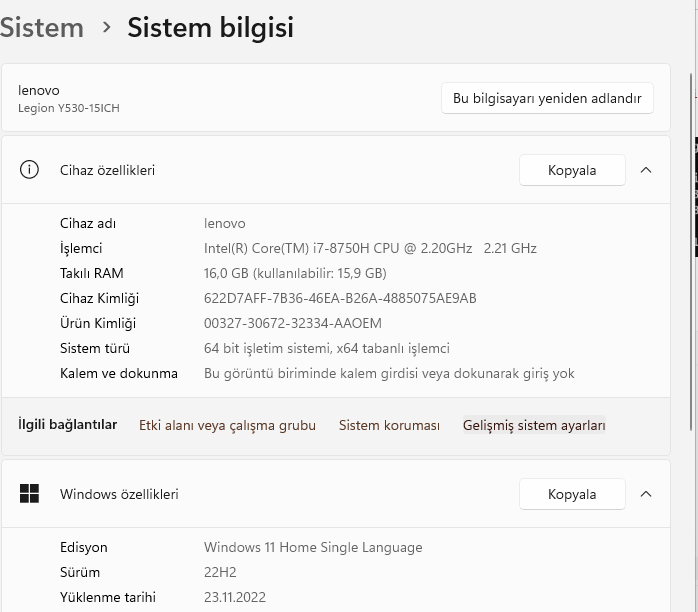The image size is (698, 612).
Task: Click the info icon beside Cihaz özellikleri
Action: [29, 170]
